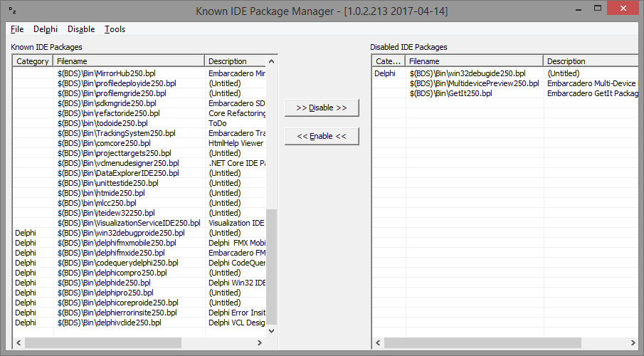This screenshot has height=356, width=644.
Task: Click the right arrow of the Disabled packages horizontal scrollbar
Action: pos(633,342)
